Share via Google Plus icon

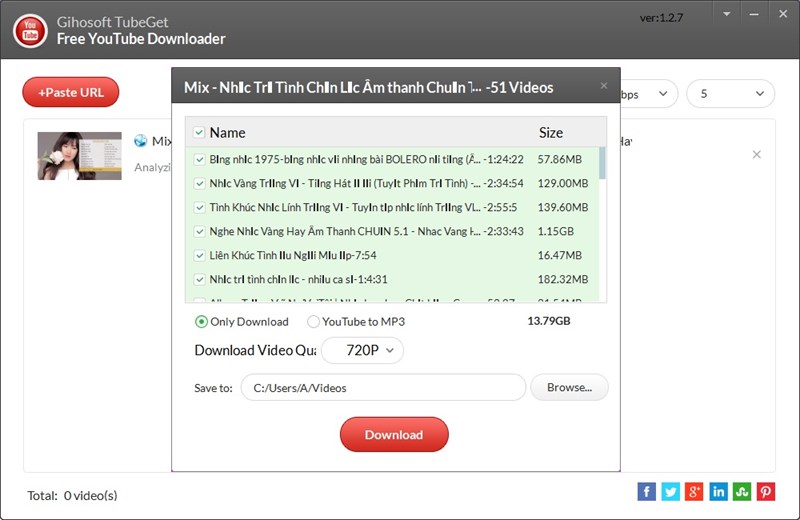pos(694,491)
